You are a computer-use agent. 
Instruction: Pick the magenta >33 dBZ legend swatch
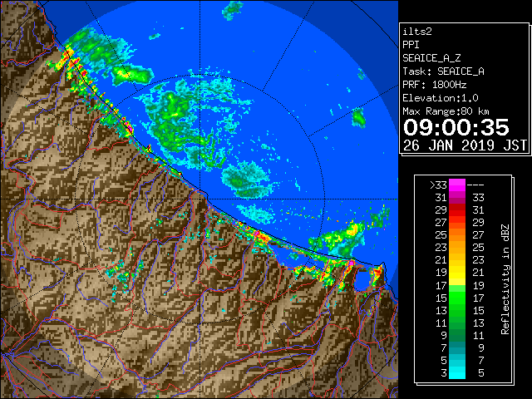(457, 185)
